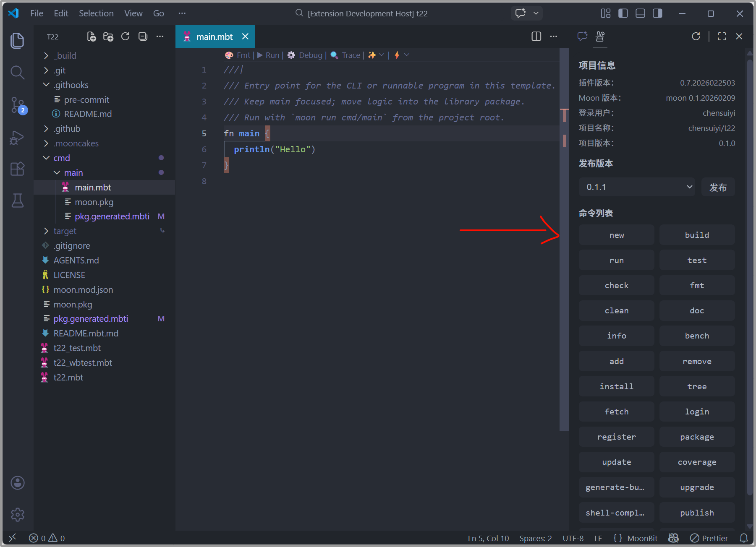Image resolution: width=756 pixels, height=547 pixels.
Task: Toggle secondary side bar visibility
Action: coord(657,13)
